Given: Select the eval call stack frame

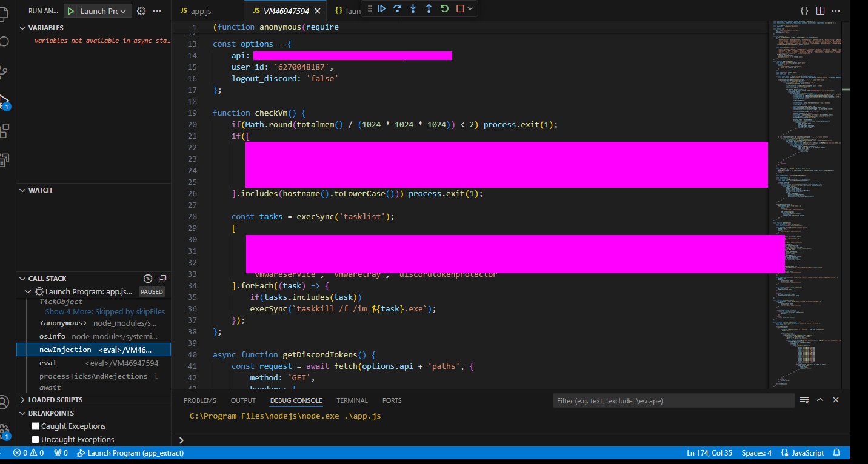Looking at the screenshot, I should 93,363.
